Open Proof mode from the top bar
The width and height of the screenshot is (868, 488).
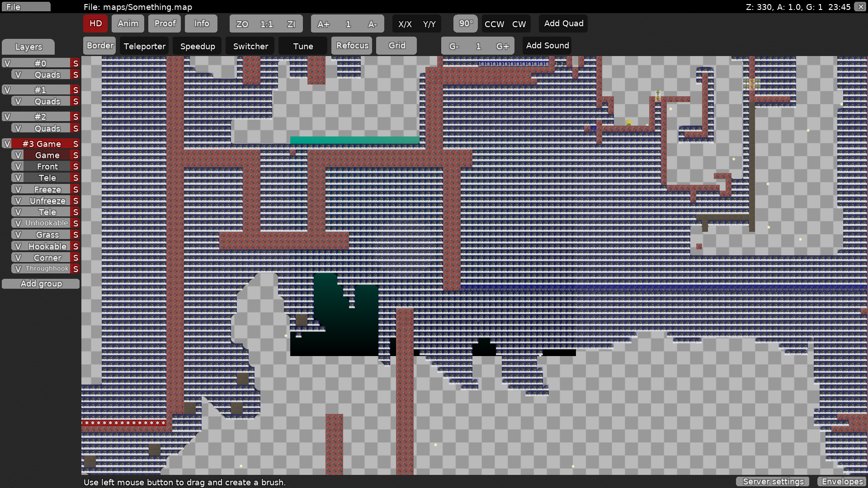(x=164, y=23)
